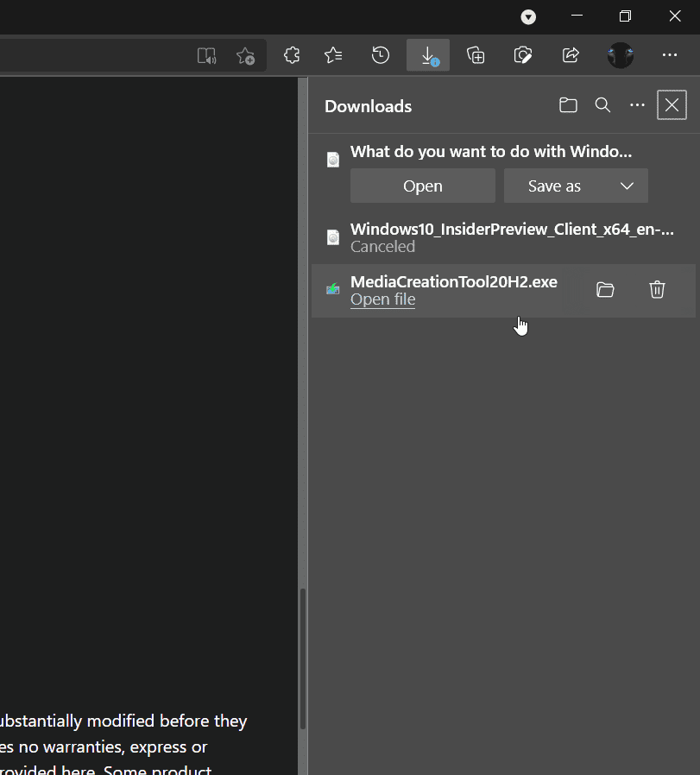The image size is (700, 775).
Task: Open downloads folder from panel header
Action: click(568, 105)
